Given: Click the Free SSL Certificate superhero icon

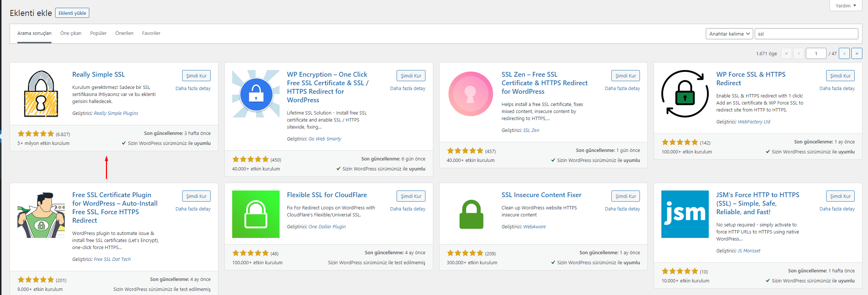Looking at the screenshot, I should [41, 214].
